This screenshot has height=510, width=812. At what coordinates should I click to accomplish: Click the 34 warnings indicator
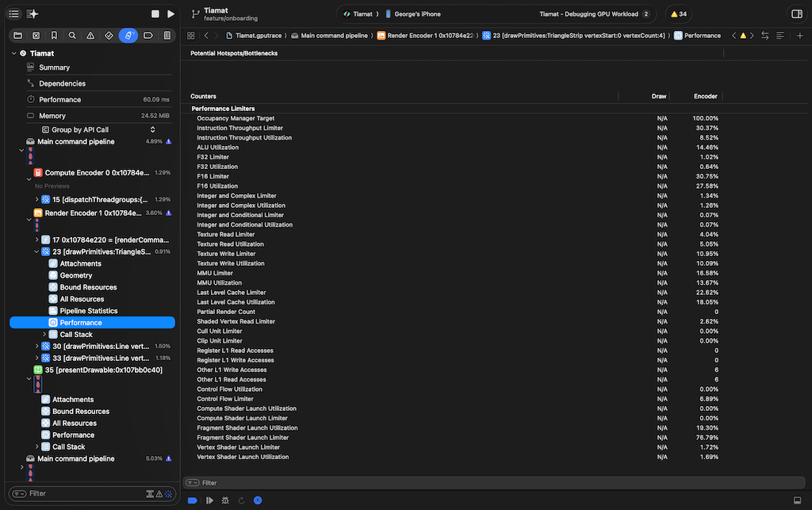[x=679, y=14]
